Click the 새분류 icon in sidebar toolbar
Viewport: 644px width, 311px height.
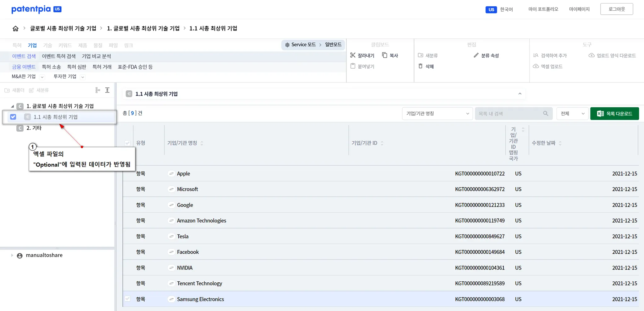pos(31,90)
